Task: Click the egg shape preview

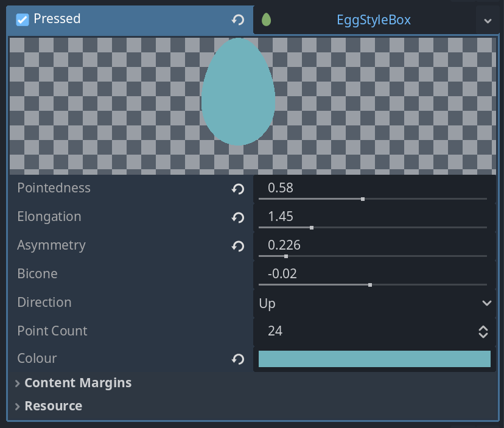Action: tap(238, 91)
